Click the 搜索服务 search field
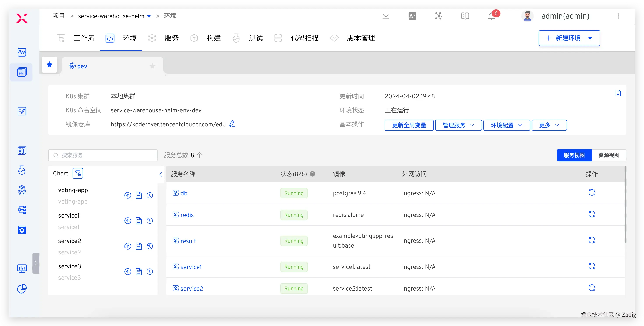The height and width of the screenshot is (326, 644). pos(103,155)
